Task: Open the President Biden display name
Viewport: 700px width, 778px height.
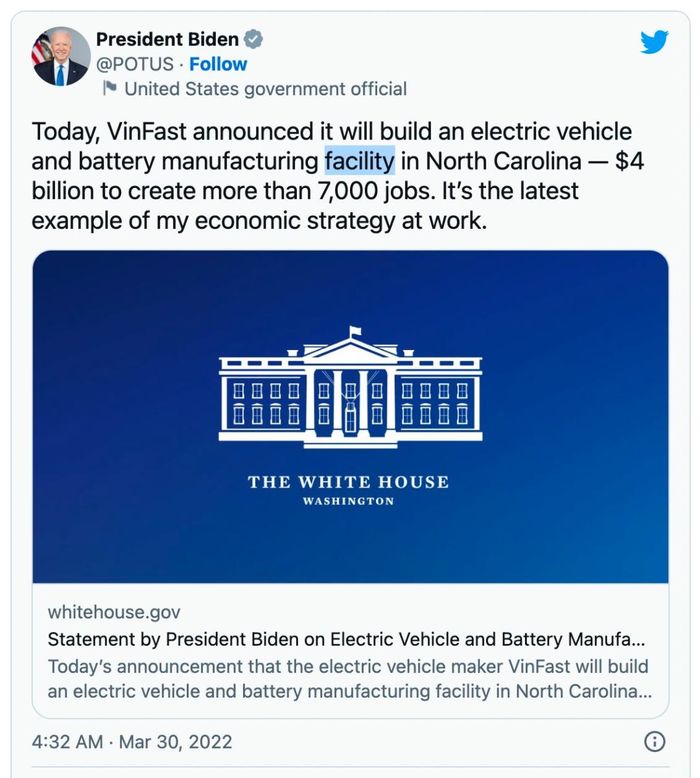Action: tap(167, 40)
